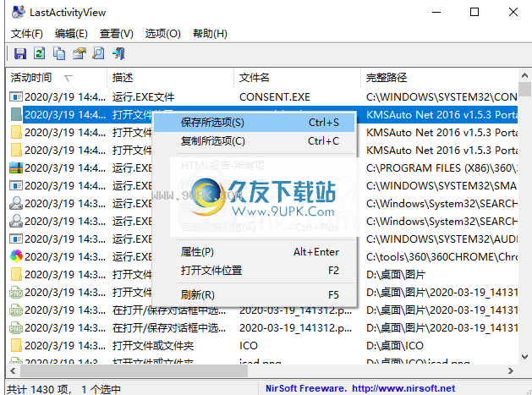Select the 打开文件或文件夹 description for the ICO row

point(153,345)
